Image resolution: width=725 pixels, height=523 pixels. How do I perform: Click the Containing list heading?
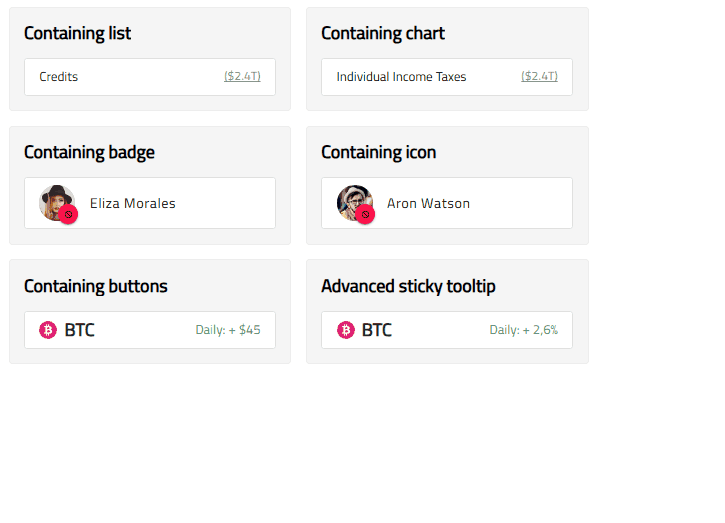tap(77, 34)
